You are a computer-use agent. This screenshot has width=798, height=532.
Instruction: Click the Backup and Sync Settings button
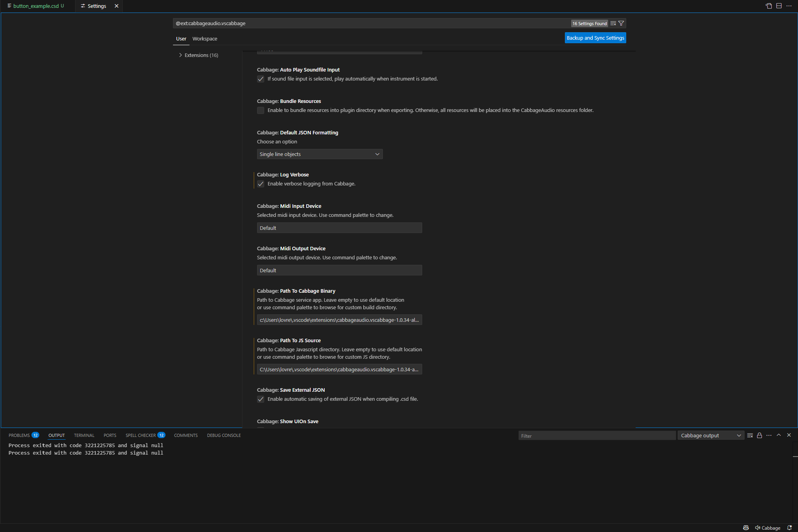click(x=595, y=38)
